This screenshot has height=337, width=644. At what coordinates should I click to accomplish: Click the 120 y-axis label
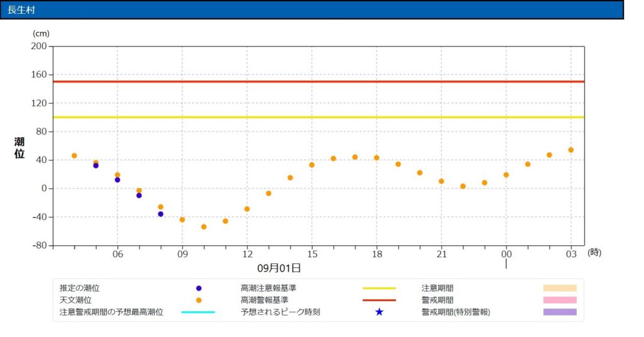click(x=39, y=103)
